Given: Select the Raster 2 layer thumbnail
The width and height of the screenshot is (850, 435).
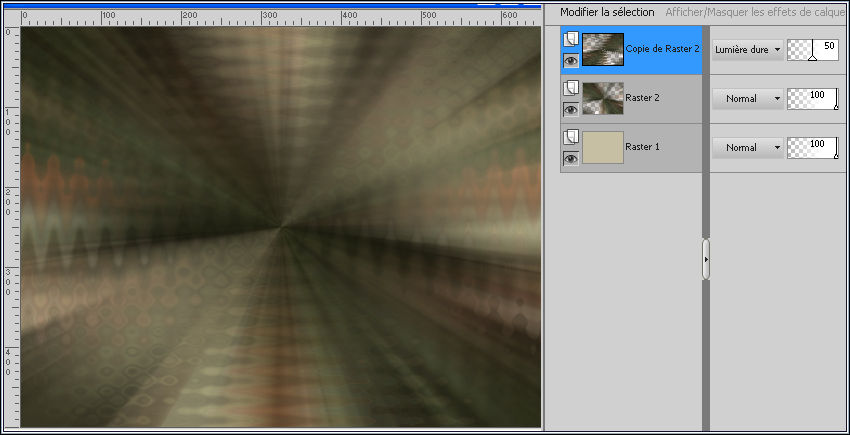Looking at the screenshot, I should (x=603, y=98).
